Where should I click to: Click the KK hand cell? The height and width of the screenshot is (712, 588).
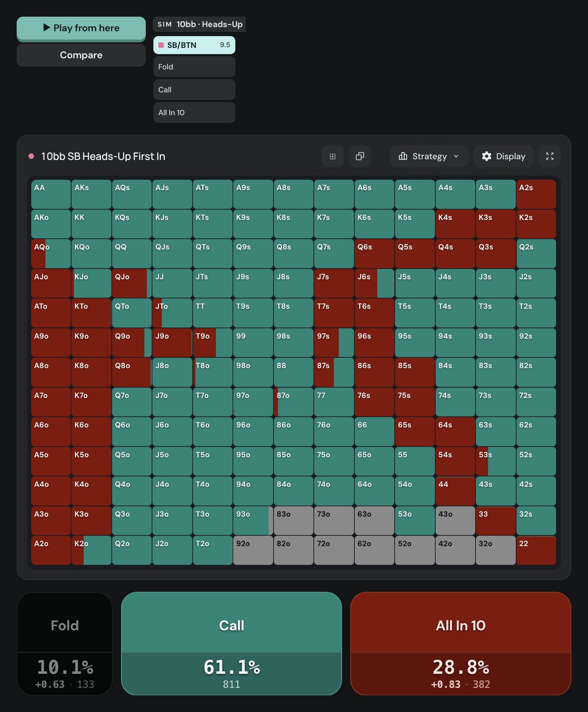[x=91, y=224]
